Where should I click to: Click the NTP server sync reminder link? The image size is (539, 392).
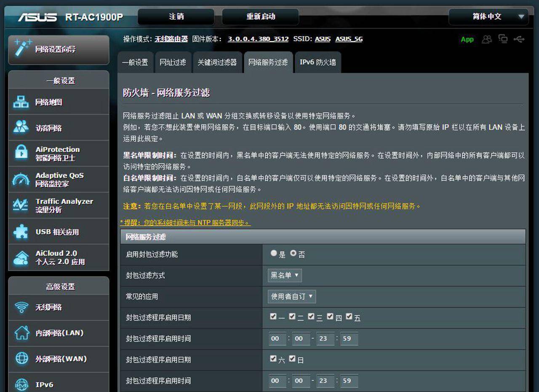point(184,223)
